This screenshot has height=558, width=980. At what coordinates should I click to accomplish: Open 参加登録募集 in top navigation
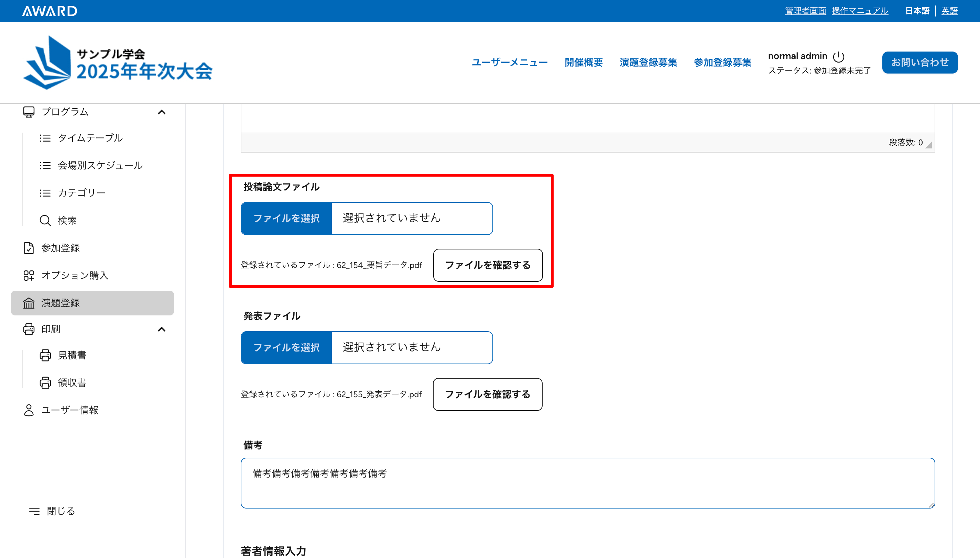point(722,63)
